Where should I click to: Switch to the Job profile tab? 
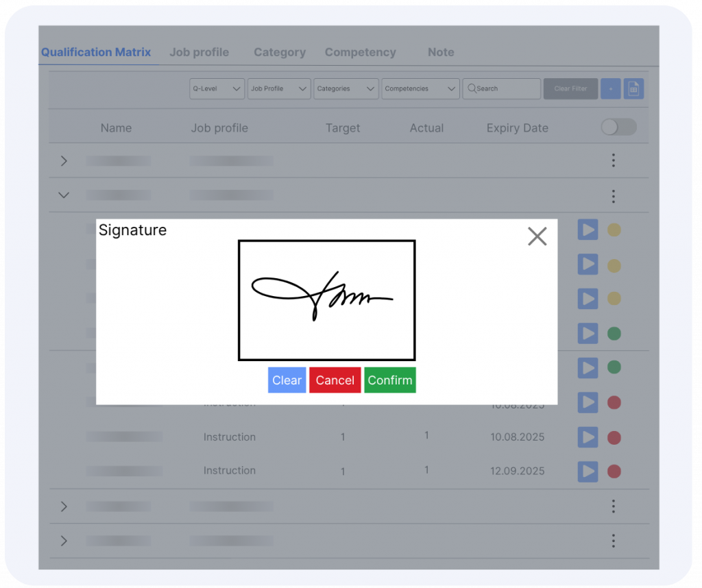point(199,52)
